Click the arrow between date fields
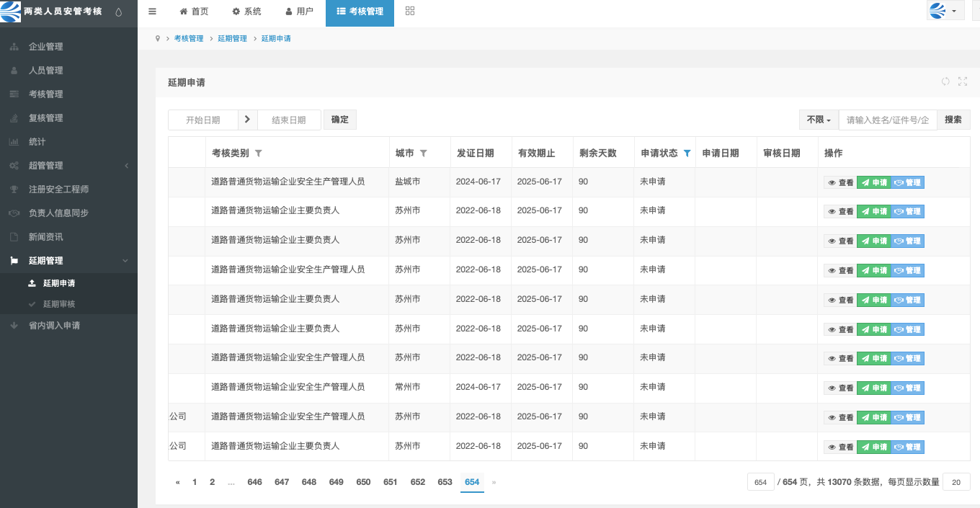The height and width of the screenshot is (508, 980). pos(247,120)
